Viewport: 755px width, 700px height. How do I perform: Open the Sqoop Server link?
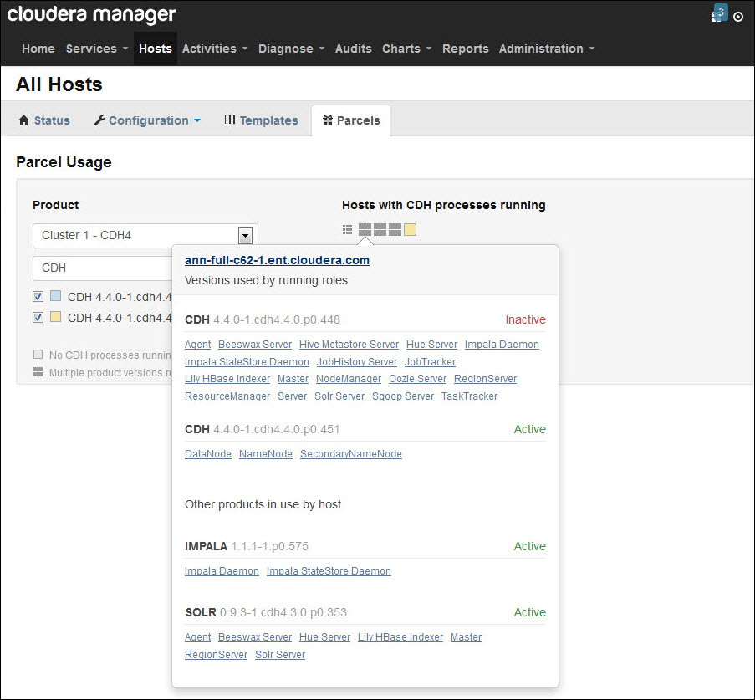click(x=403, y=396)
